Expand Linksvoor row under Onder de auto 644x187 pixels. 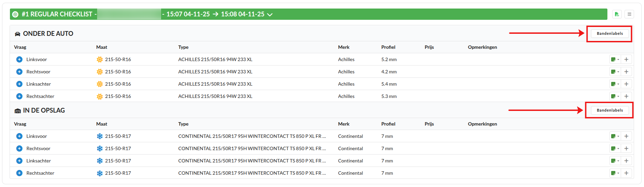pos(19,59)
